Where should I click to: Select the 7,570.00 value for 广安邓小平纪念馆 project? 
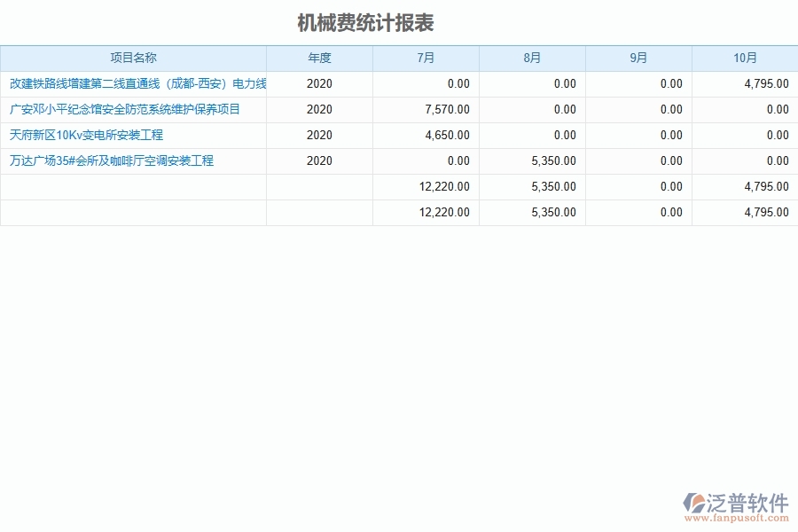click(448, 109)
